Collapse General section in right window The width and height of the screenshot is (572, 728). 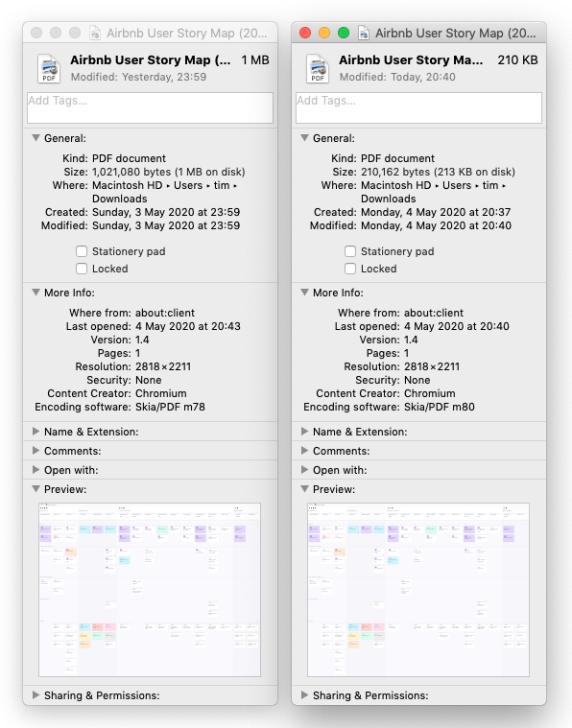pyautogui.click(x=304, y=138)
